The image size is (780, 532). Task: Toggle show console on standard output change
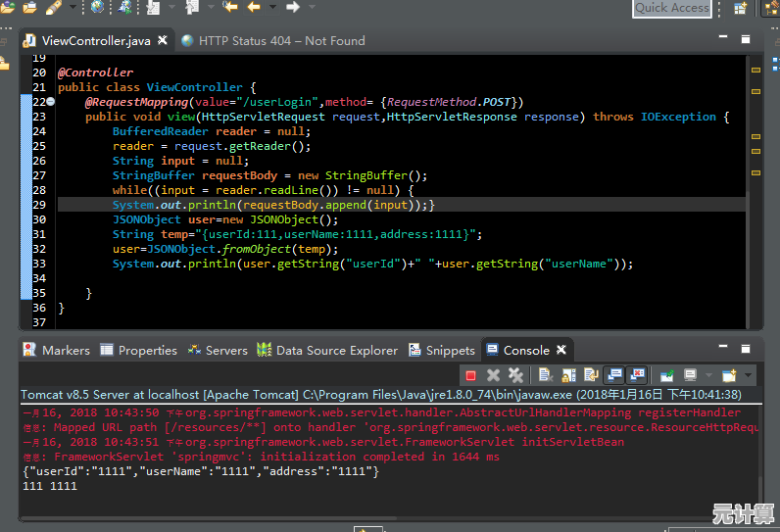pyautogui.click(x=614, y=375)
